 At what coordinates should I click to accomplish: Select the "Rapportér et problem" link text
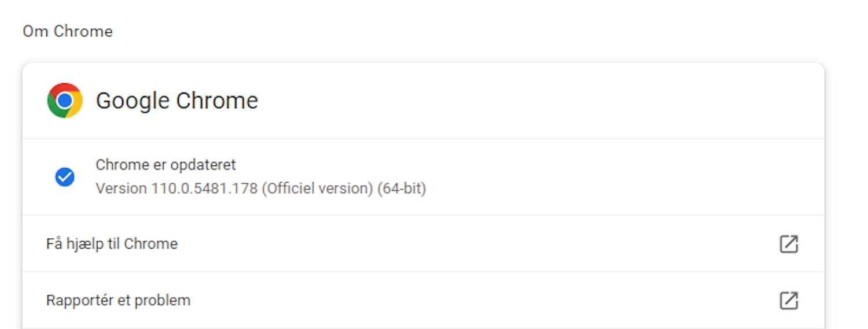point(118,301)
